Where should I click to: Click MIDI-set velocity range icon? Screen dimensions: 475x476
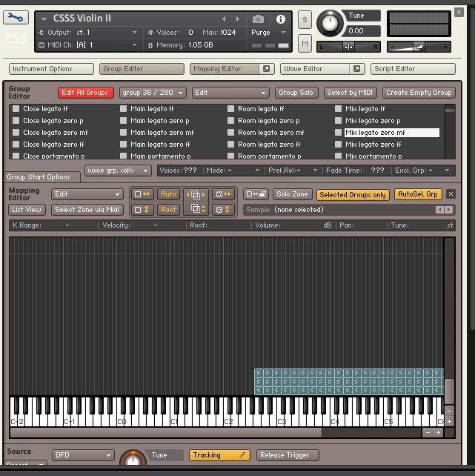coord(224,210)
